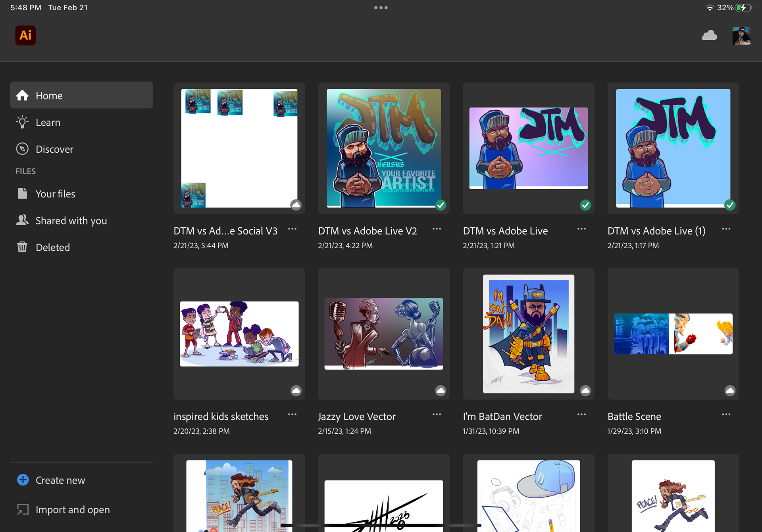Viewport: 762px width, 532px height.
Task: Tap the Wi-Fi status icon
Action: [710, 8]
